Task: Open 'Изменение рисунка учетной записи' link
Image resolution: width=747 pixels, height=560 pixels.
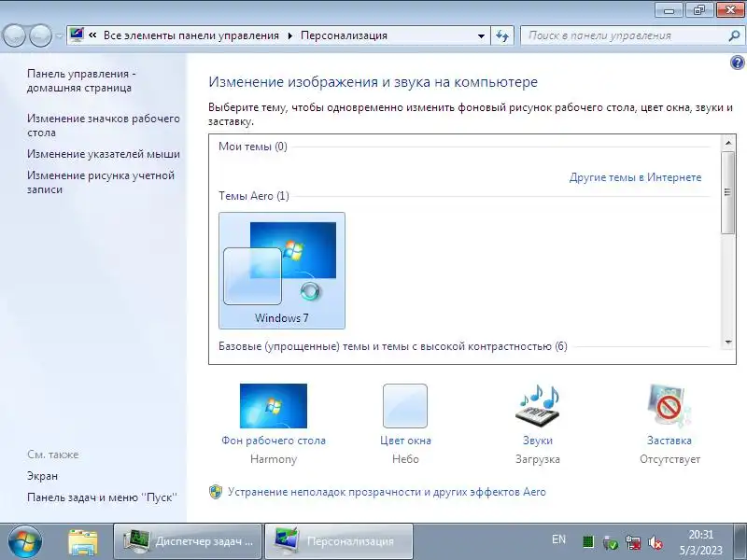Action: pyautogui.click(x=101, y=182)
